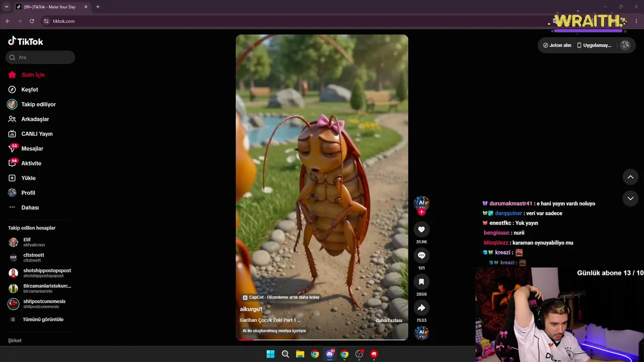Image resolution: width=644 pixels, height=362 pixels.
Task: Click the TikTok logo in the sidebar
Action: [x=26, y=41]
